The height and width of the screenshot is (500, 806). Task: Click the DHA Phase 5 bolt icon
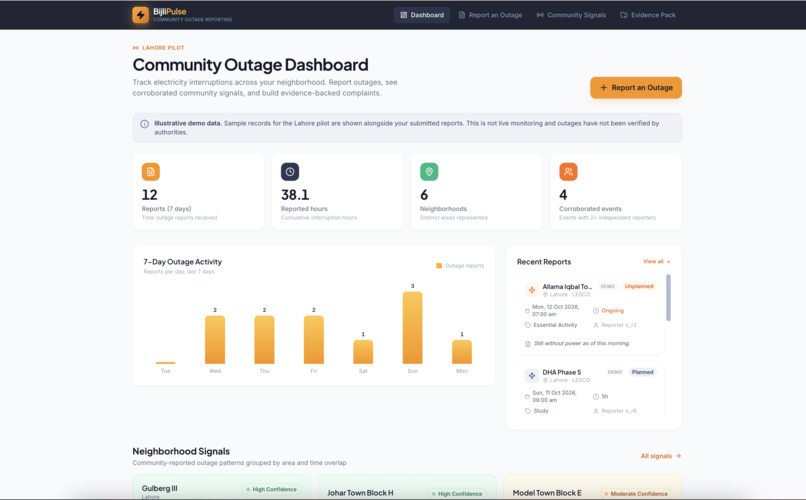(532, 376)
